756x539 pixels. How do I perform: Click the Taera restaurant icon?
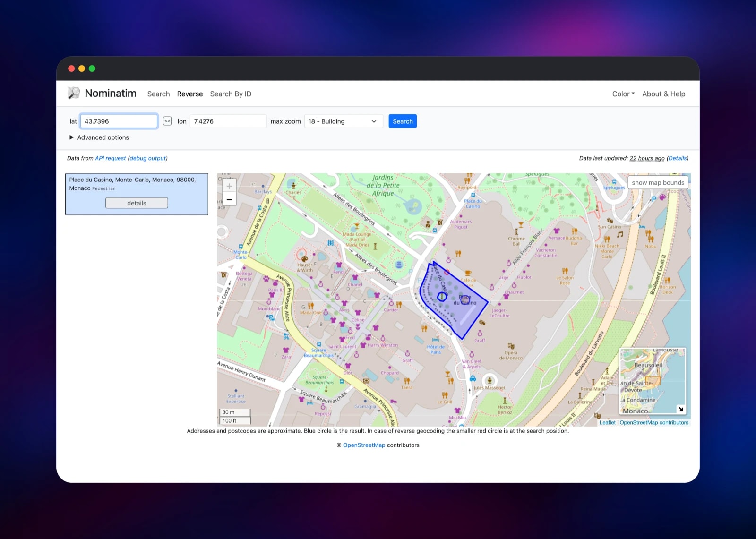click(x=407, y=381)
